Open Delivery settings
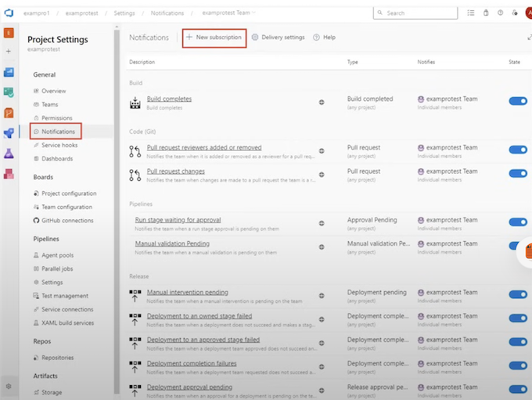Image resolution: width=532 pixels, height=400 pixels. 279,38
